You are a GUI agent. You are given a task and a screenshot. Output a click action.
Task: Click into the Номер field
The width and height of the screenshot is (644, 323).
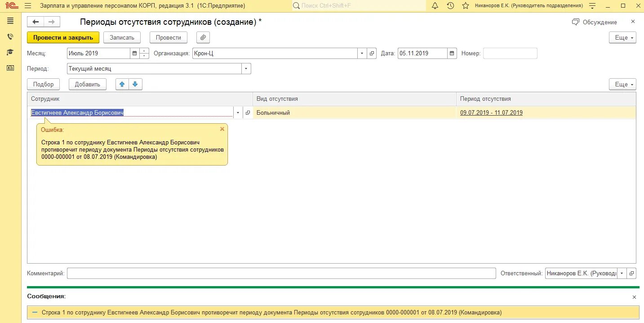[510, 53]
